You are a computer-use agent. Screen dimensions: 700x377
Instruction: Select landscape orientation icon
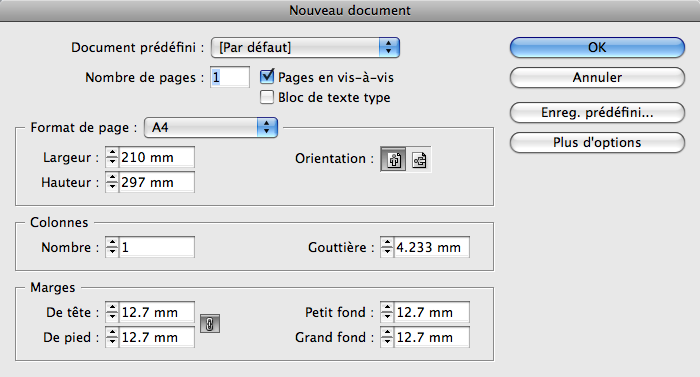pyautogui.click(x=419, y=159)
